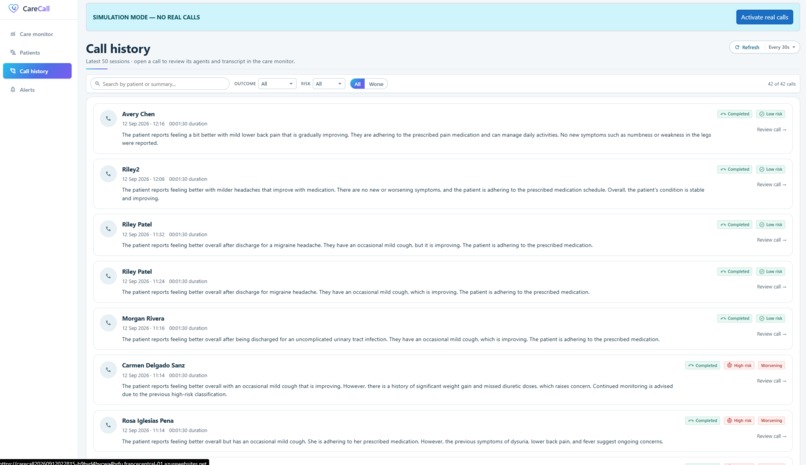Select the Avery Chen patient name
Screen dimensions: 806x465
(x=138, y=114)
